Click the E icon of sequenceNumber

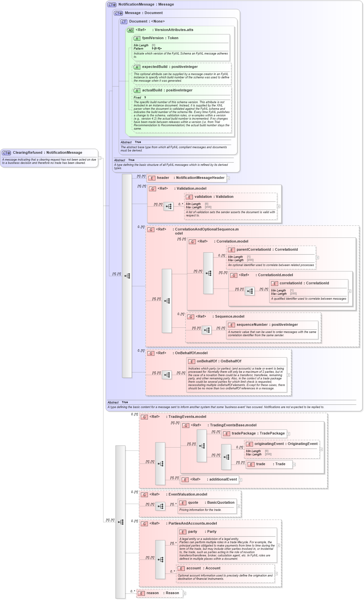(231, 325)
